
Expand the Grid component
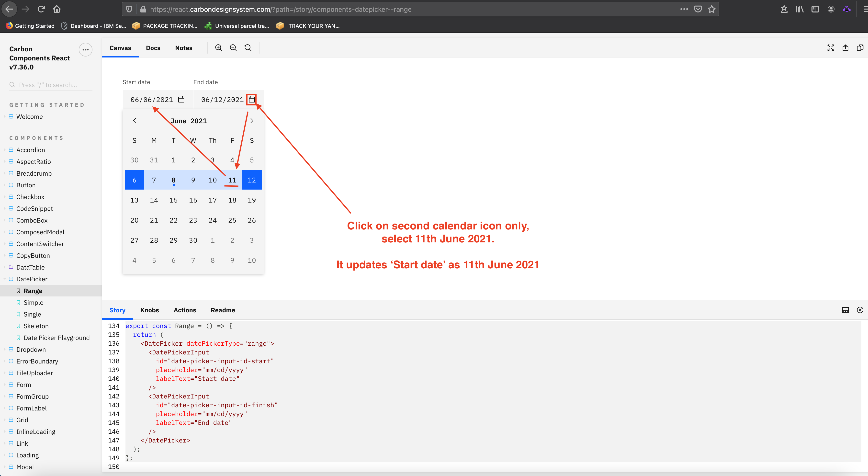pos(22,420)
